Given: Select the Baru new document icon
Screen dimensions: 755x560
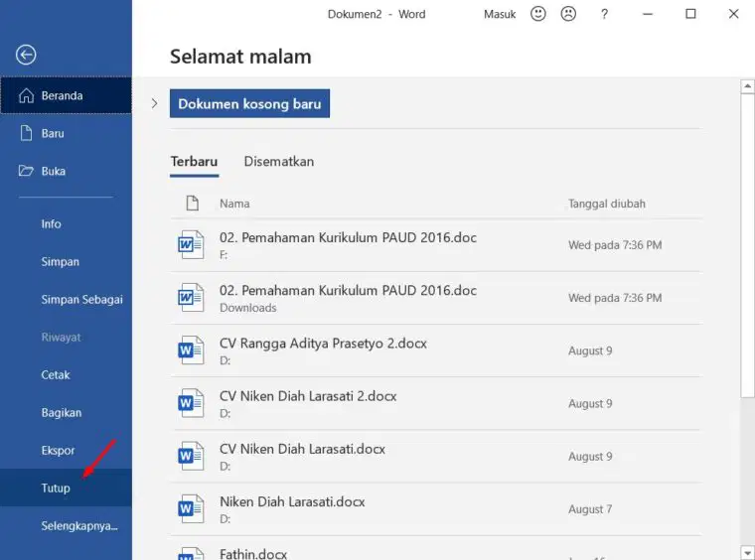Looking at the screenshot, I should click(26, 133).
